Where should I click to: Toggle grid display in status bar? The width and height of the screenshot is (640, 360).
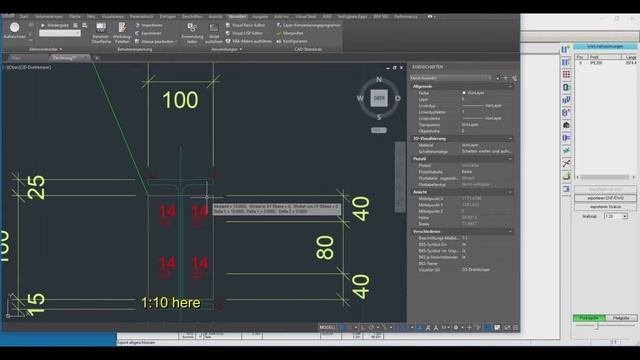click(x=342, y=327)
